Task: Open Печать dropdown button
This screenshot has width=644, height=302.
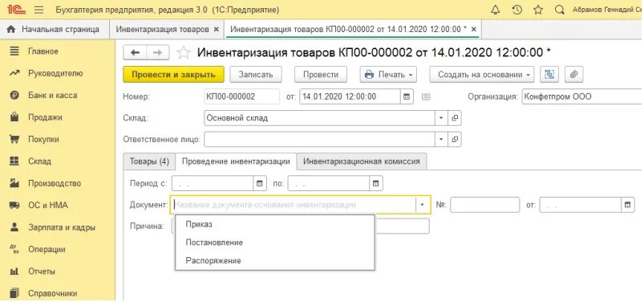Action: (x=388, y=75)
